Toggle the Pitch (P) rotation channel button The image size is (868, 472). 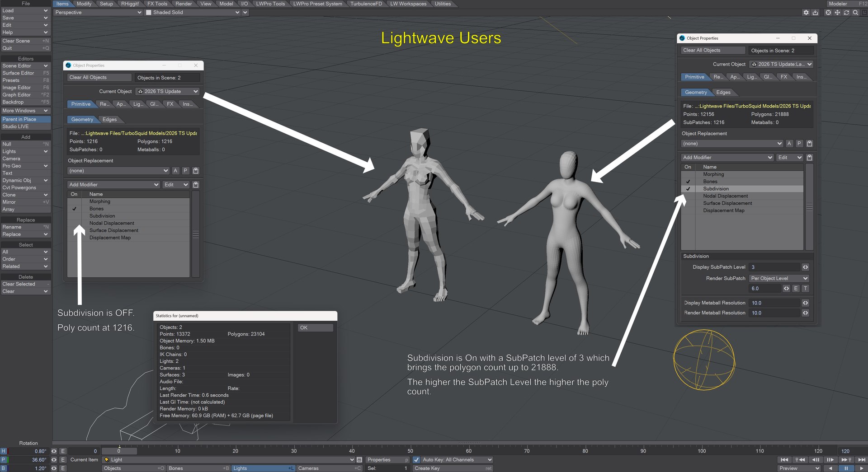pyautogui.click(x=4, y=460)
